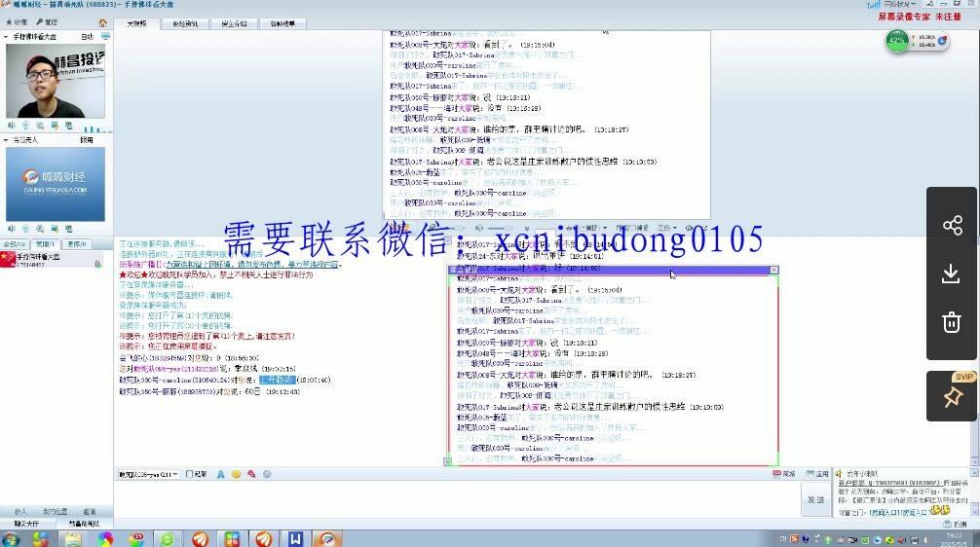Open the emoji smiley picker
The height and width of the screenshot is (547, 980).
[236, 474]
